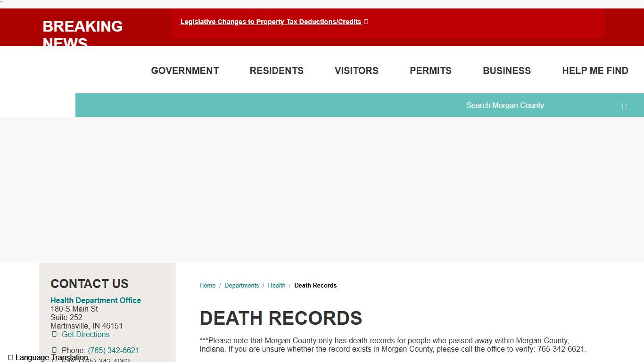Click the search magnifier icon
This screenshot has width=644, height=362.
tap(624, 105)
